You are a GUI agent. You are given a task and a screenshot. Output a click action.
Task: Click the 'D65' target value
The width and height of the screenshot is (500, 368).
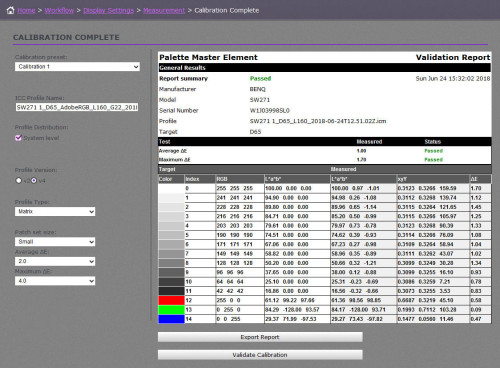255,132
